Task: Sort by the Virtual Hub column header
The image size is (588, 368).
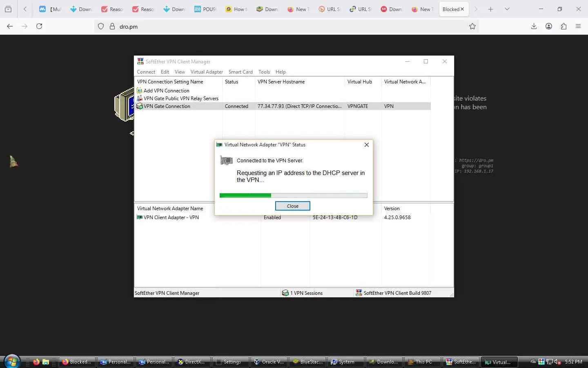Action: pyautogui.click(x=363, y=82)
